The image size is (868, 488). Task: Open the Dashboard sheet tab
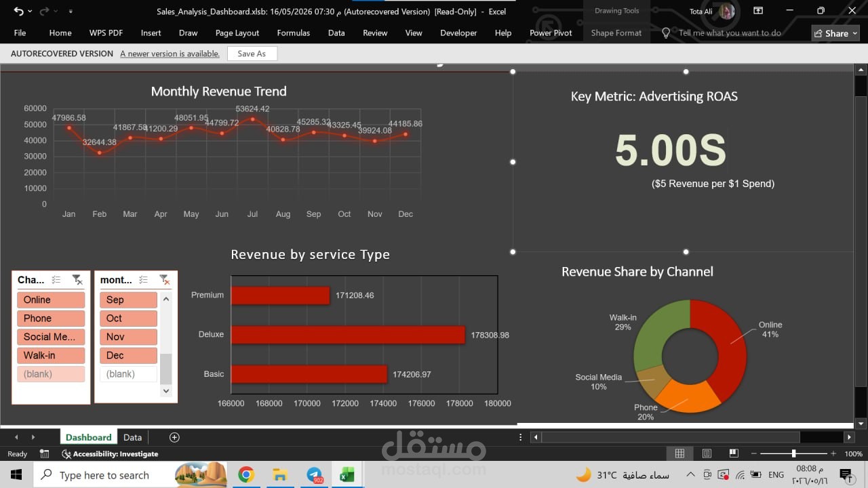click(x=88, y=437)
